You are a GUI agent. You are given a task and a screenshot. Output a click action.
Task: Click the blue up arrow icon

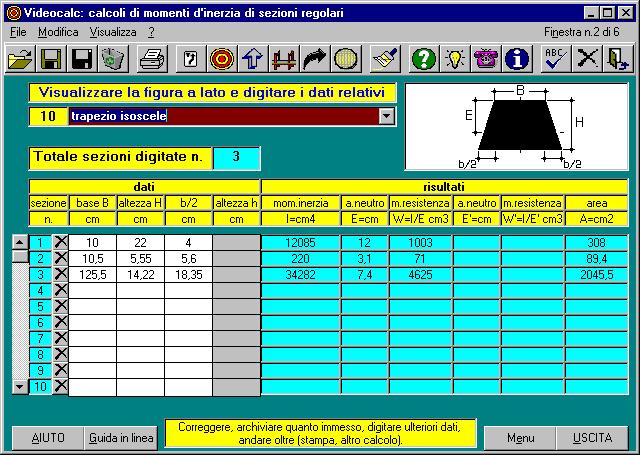[253, 59]
